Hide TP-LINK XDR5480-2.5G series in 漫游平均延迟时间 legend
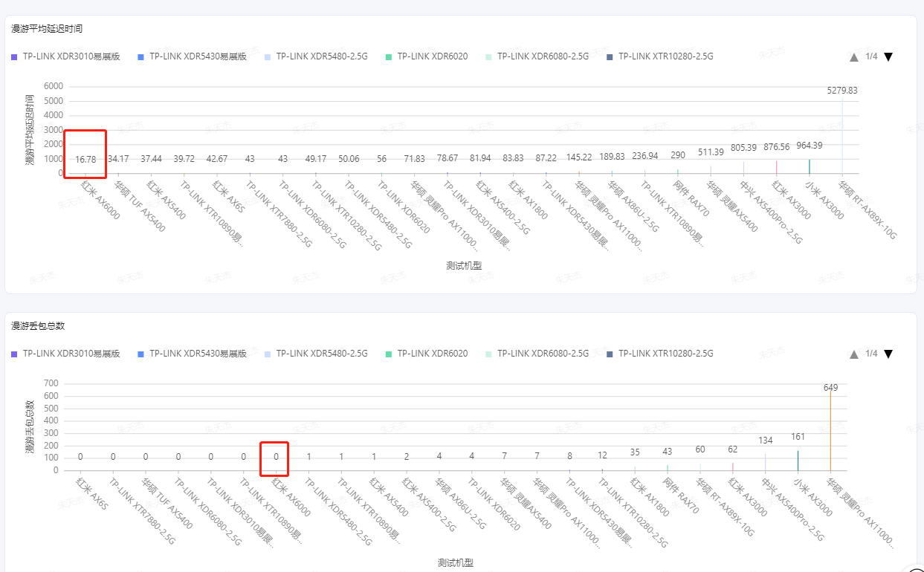The image size is (924, 572). [x=316, y=56]
